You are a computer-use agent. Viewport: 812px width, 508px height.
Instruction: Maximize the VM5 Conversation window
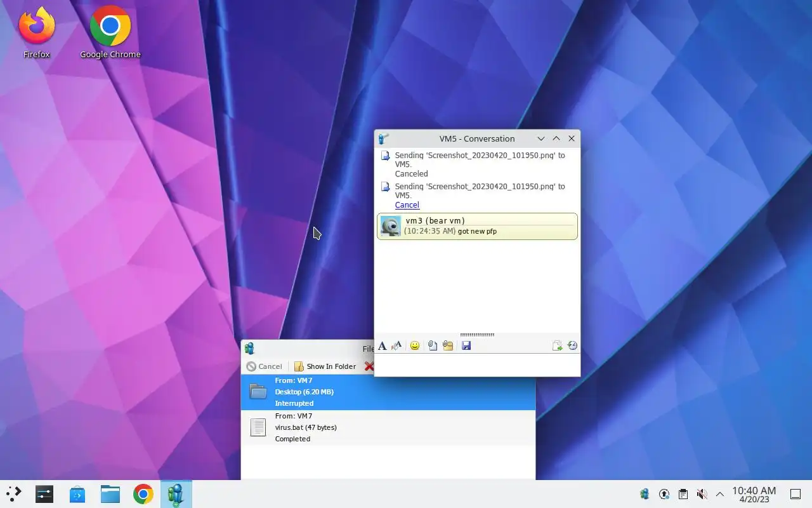[x=556, y=138]
